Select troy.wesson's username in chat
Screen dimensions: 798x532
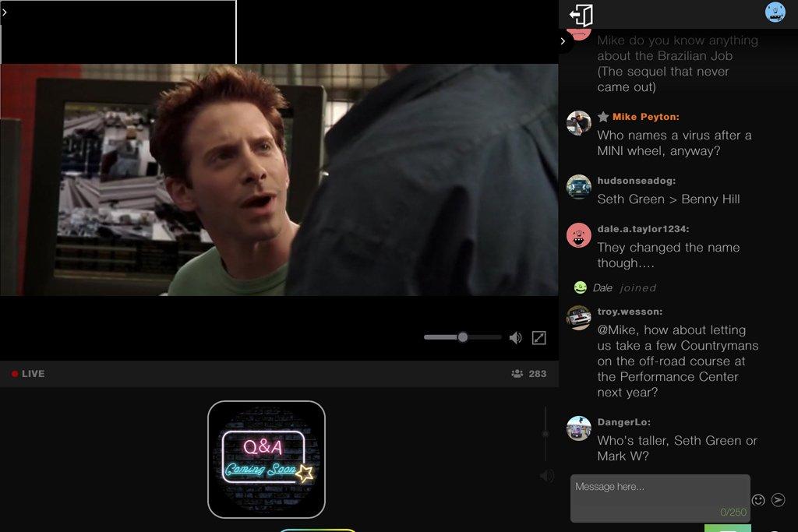pos(630,312)
